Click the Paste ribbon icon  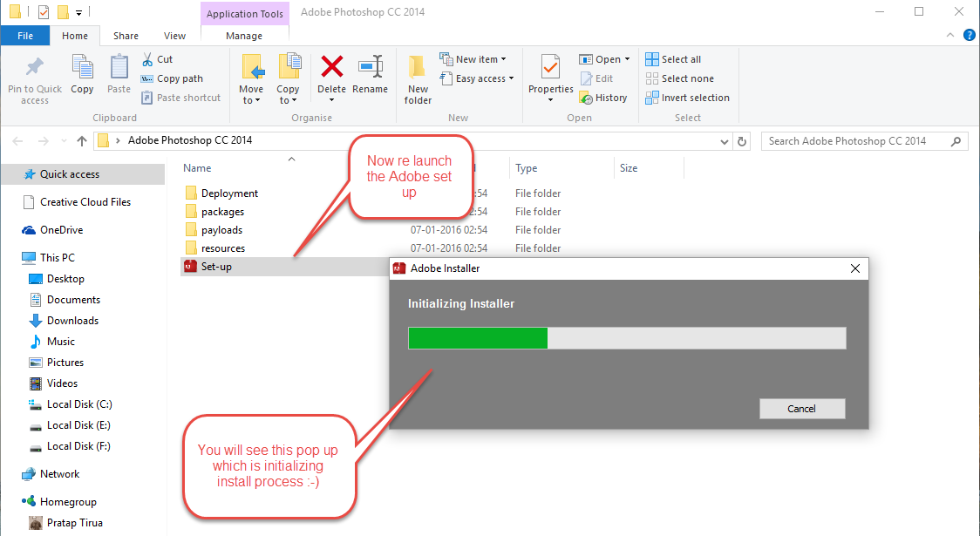click(x=119, y=67)
